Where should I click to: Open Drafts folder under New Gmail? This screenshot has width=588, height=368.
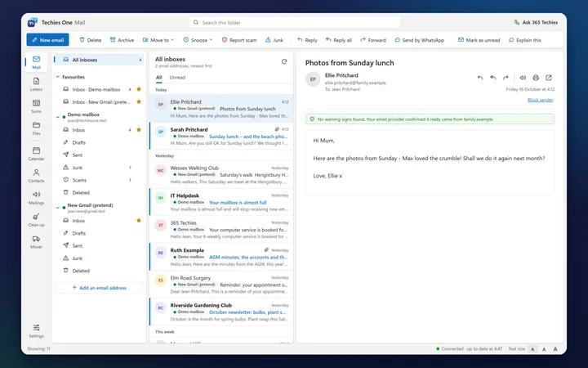point(99,233)
